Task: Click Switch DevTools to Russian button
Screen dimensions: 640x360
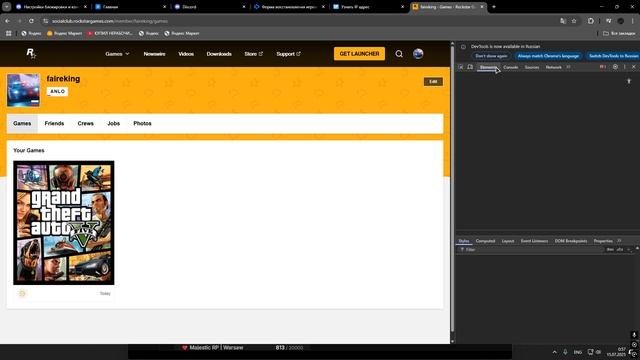Action: tap(613, 56)
